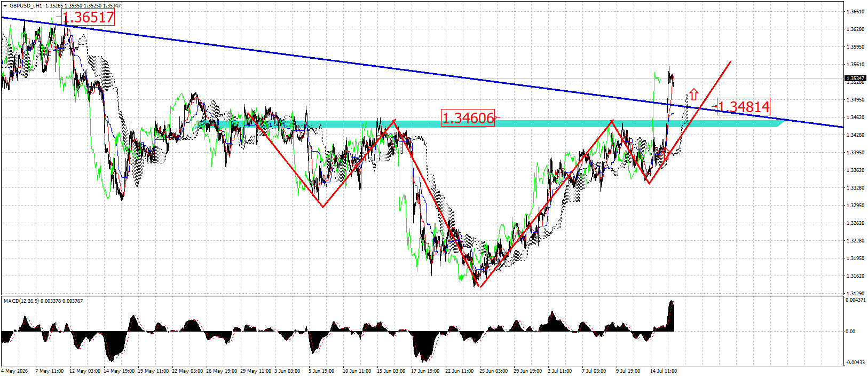Click the 12 May 03:00 time label

click(85, 371)
